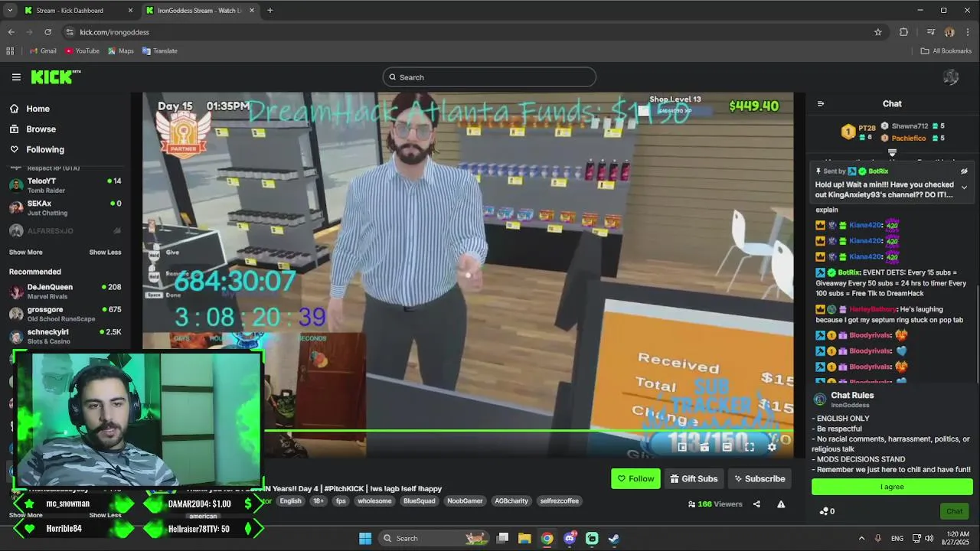Open the YouTube bookmark
980x551 pixels.
82,51
